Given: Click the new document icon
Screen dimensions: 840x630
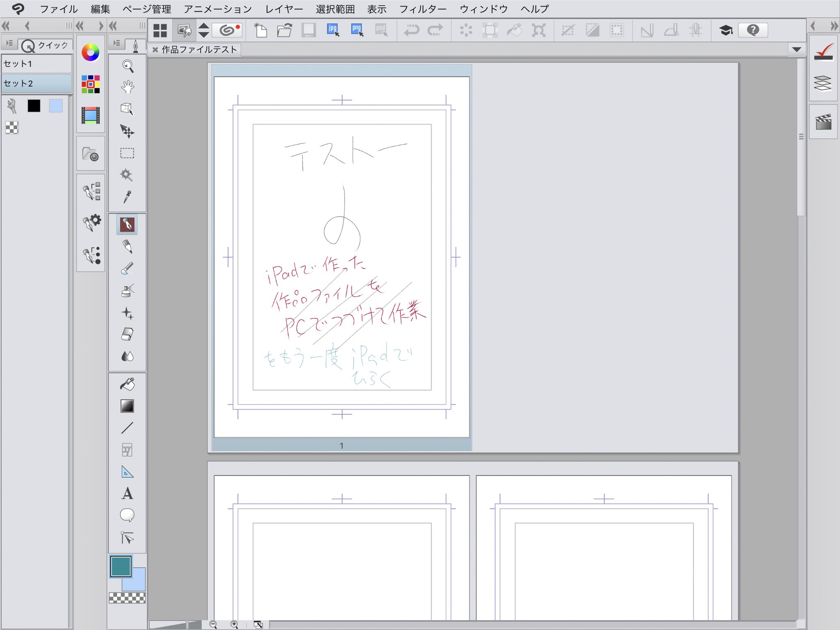Looking at the screenshot, I should point(260,30).
